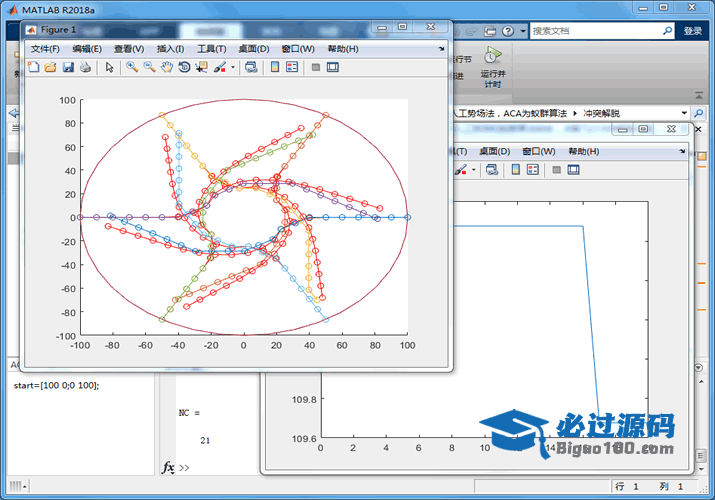Click Link Plot icon in second figure
This screenshot has height=500, width=715.
pos(492,170)
